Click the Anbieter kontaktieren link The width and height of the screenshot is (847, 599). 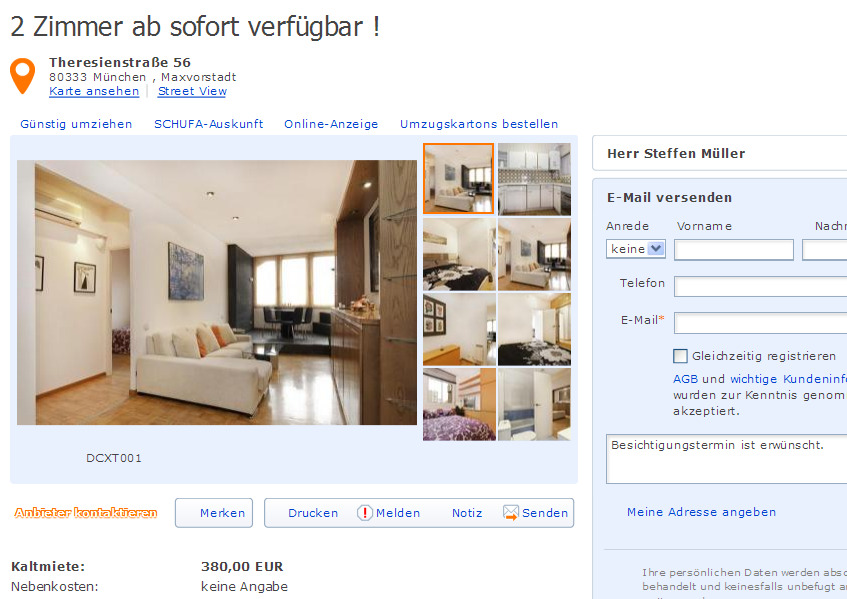click(85, 513)
